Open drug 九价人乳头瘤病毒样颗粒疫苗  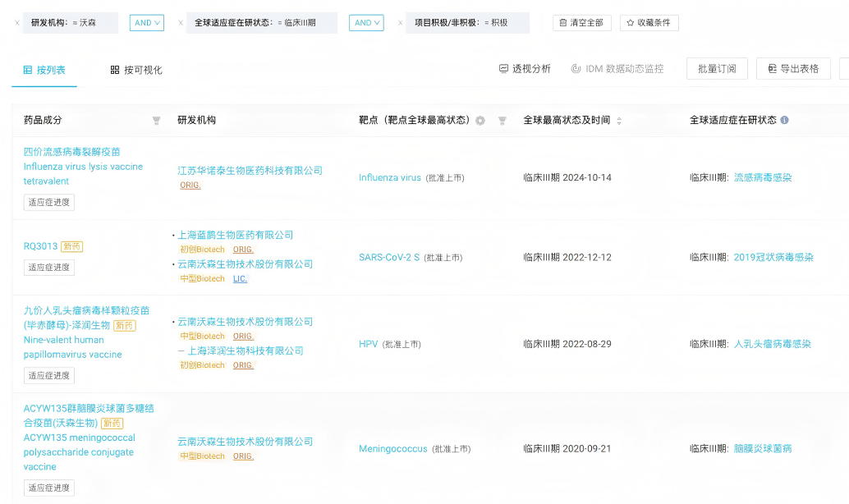(86, 332)
